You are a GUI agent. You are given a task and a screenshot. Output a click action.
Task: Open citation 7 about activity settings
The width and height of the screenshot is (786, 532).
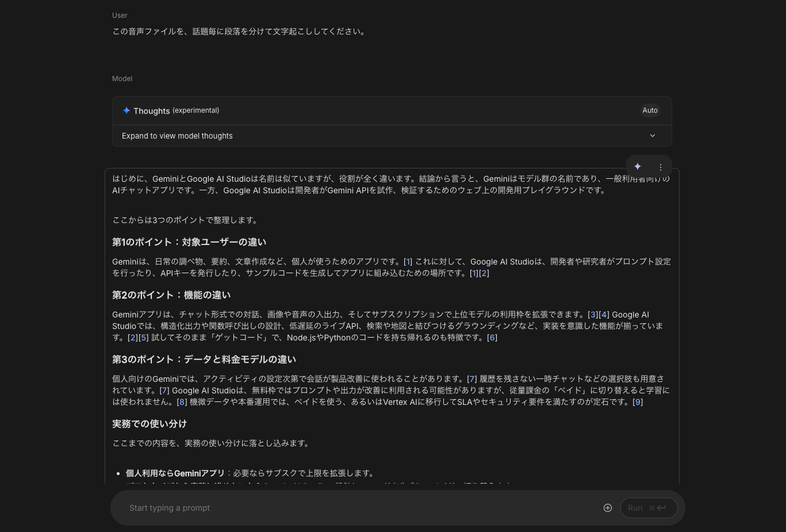(x=471, y=379)
